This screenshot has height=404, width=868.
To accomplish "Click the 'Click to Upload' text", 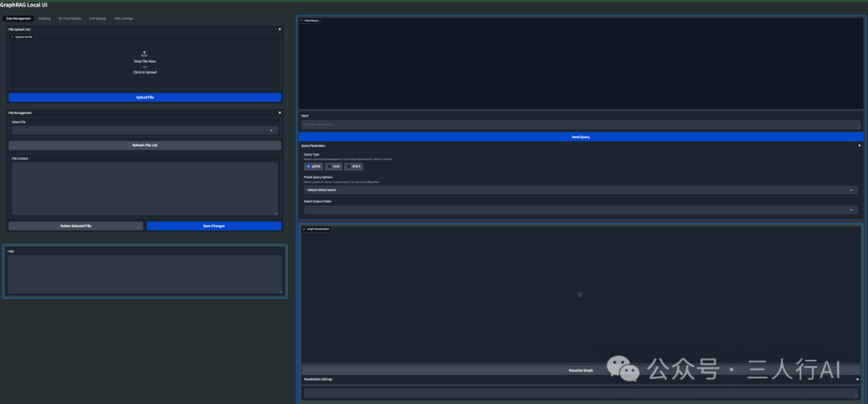I will [x=145, y=72].
